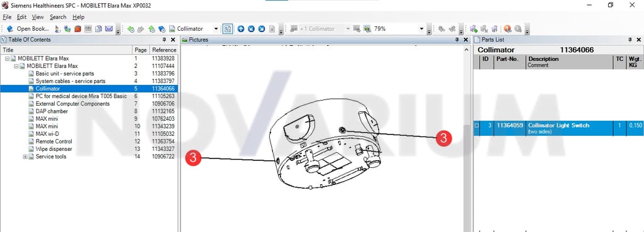This screenshot has height=232, width=644.
Task: Select Basic unit - service parts
Action: click(x=65, y=74)
